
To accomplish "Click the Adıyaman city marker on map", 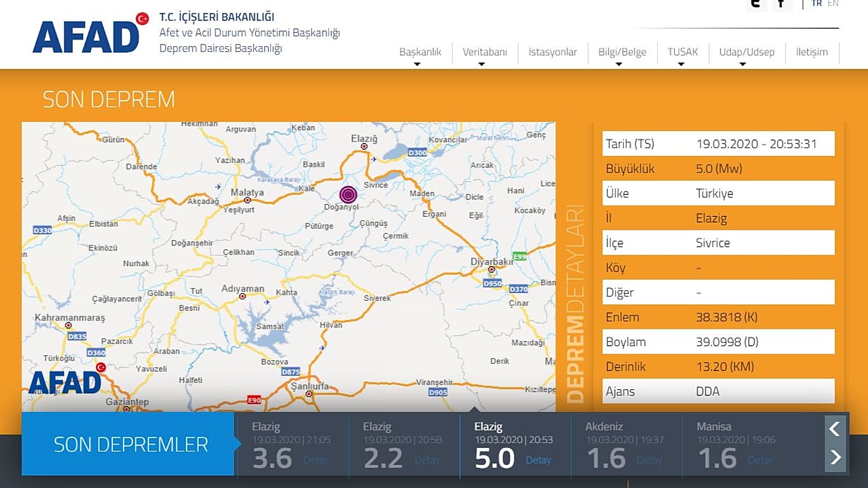I will [242, 297].
